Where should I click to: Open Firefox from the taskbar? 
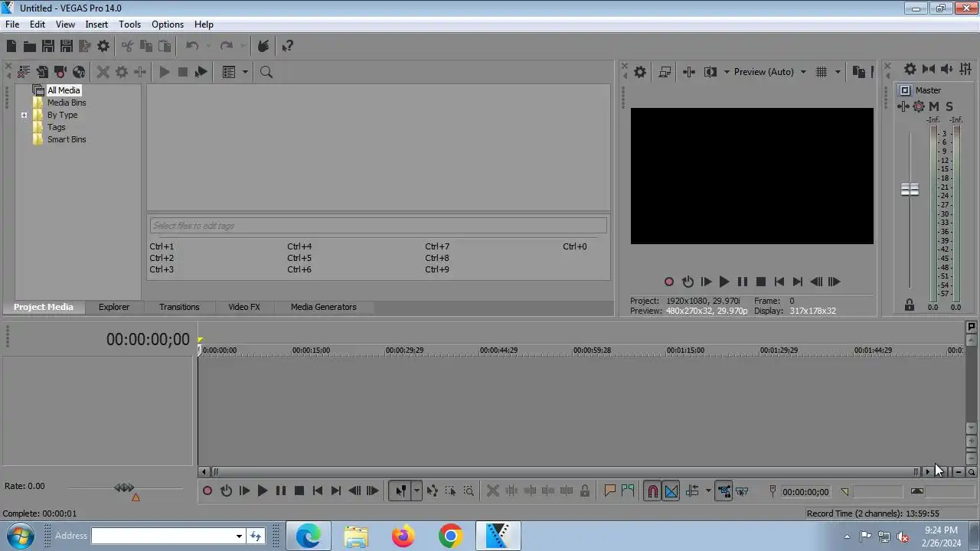(403, 536)
